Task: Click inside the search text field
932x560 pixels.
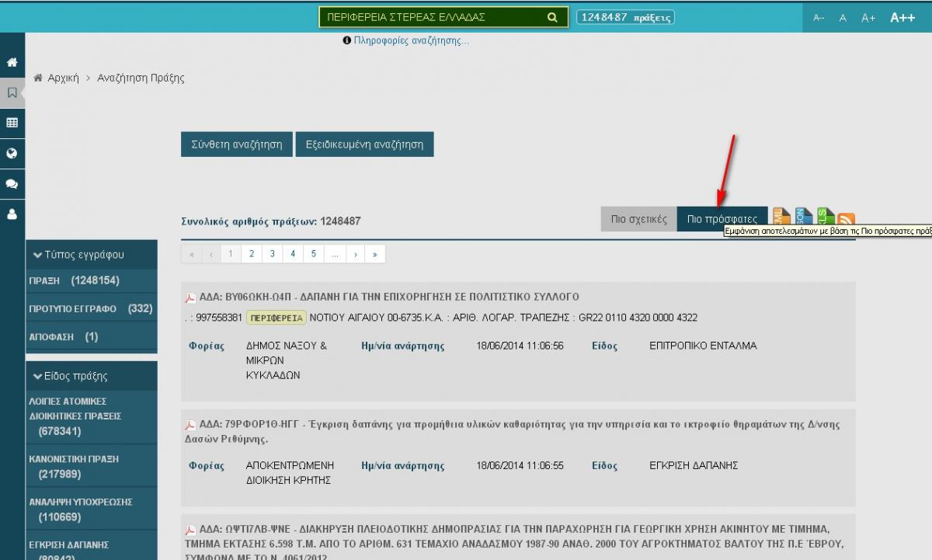Action: [x=431, y=17]
